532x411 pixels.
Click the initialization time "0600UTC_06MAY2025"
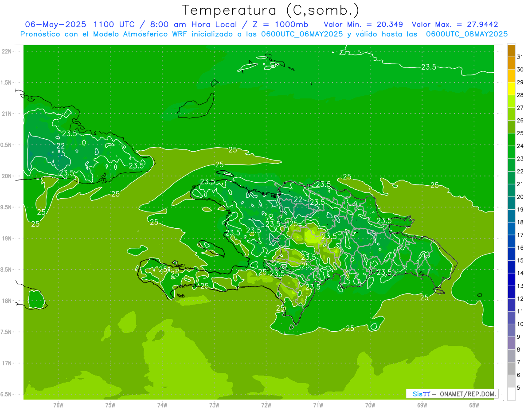(302, 34)
